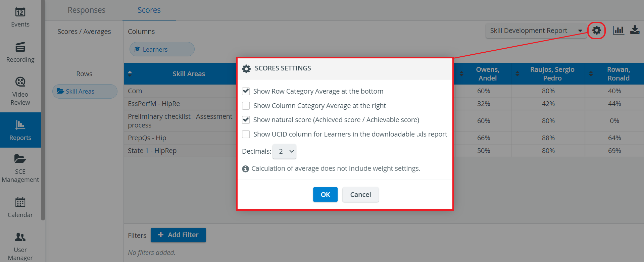
Task: Confirm settings with the OK button
Action: point(325,195)
